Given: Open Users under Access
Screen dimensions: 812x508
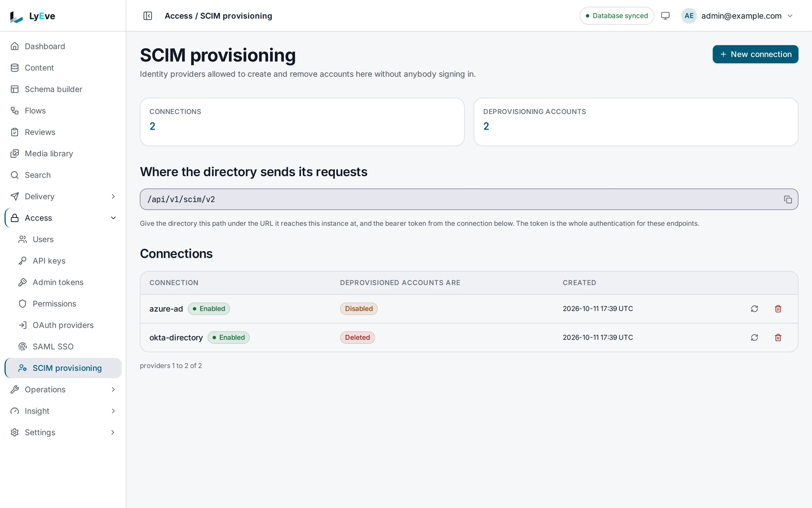Looking at the screenshot, I should 63,240.
